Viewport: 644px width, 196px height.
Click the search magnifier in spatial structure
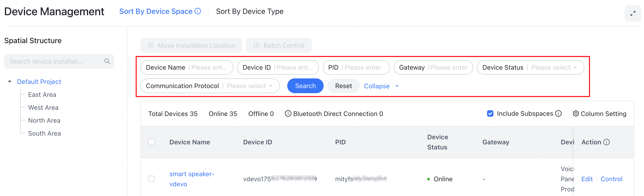point(107,61)
